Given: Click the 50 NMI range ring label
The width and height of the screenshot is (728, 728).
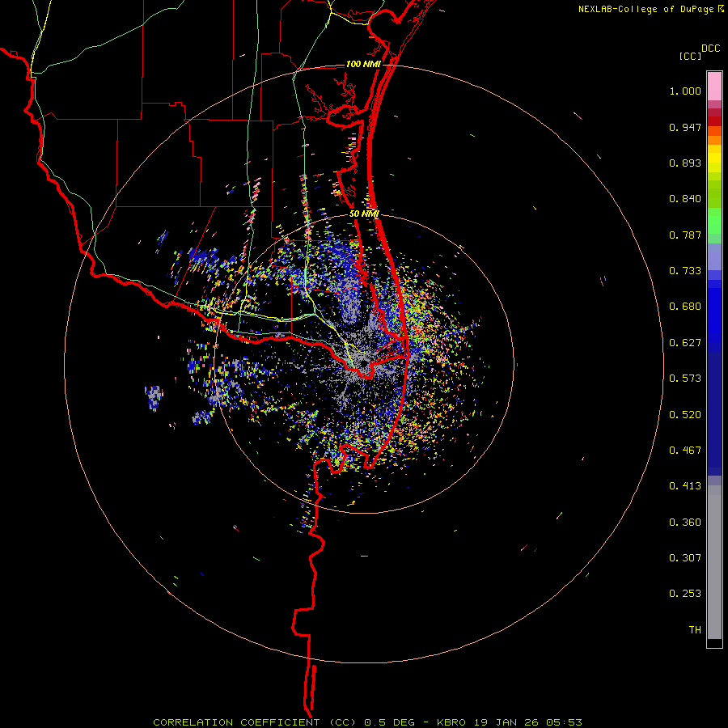Looking at the screenshot, I should tap(364, 214).
